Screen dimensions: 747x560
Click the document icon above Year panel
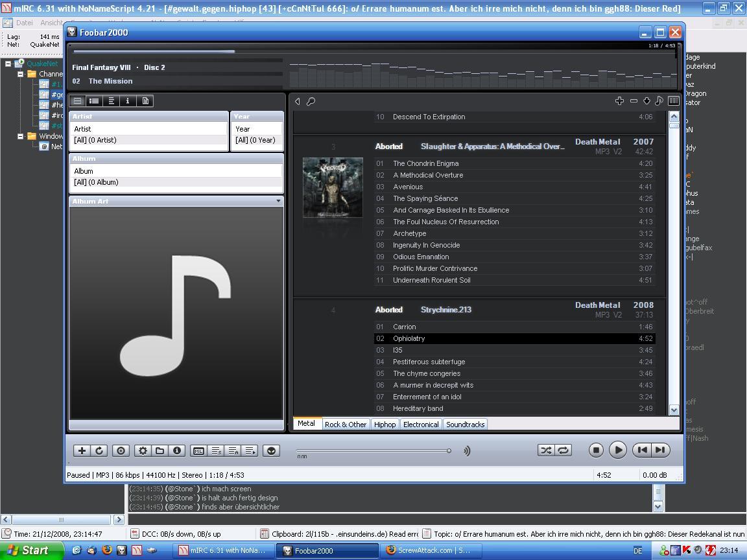(x=145, y=101)
